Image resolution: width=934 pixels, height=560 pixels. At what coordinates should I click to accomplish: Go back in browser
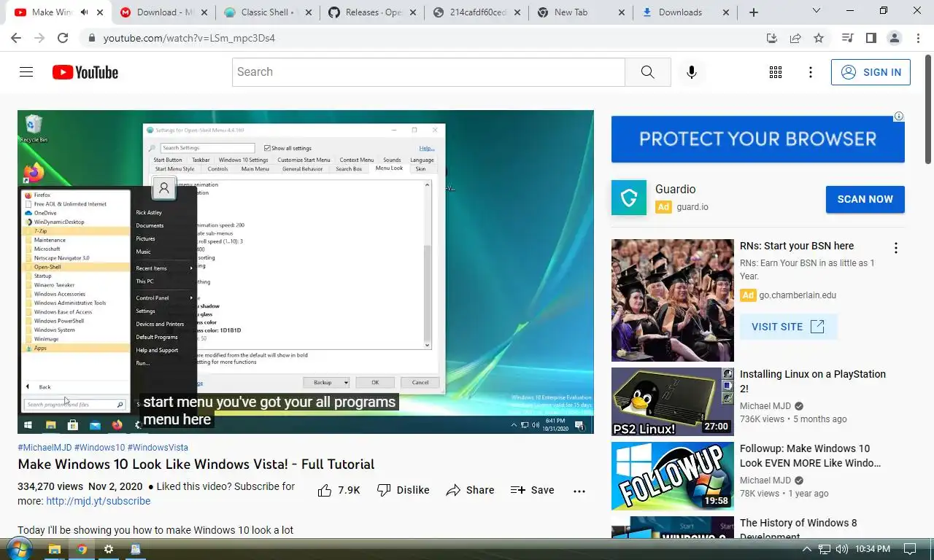16,38
